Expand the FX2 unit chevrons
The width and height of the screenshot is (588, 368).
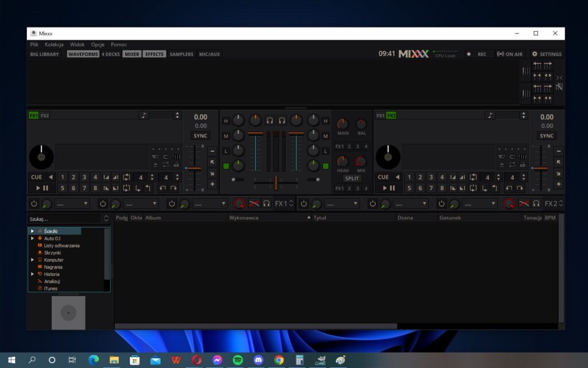561,204
